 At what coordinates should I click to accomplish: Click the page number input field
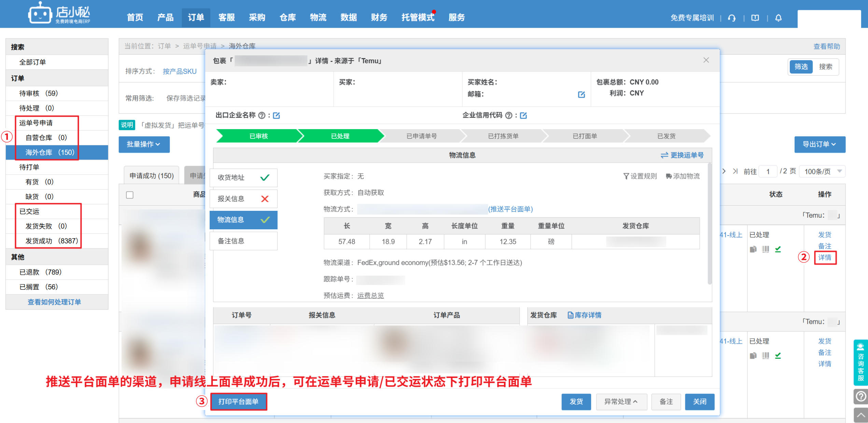coord(768,172)
